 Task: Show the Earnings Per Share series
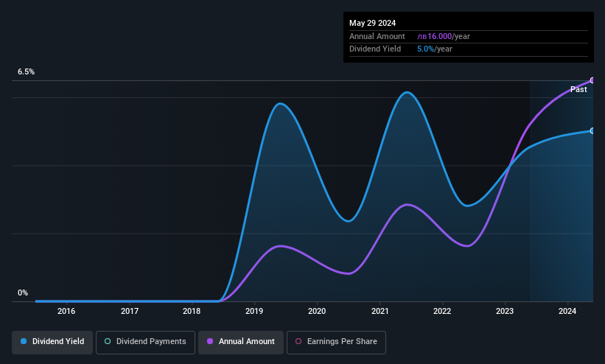336,343
